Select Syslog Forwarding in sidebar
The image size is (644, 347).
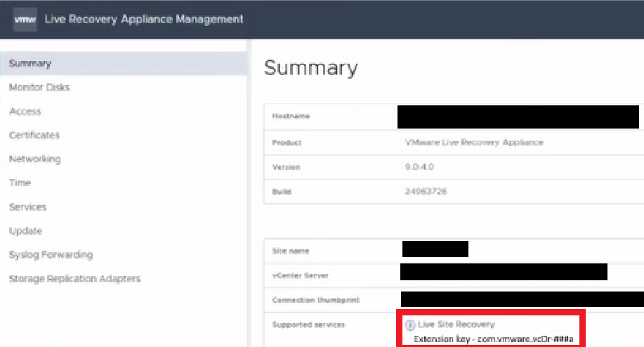click(x=51, y=254)
